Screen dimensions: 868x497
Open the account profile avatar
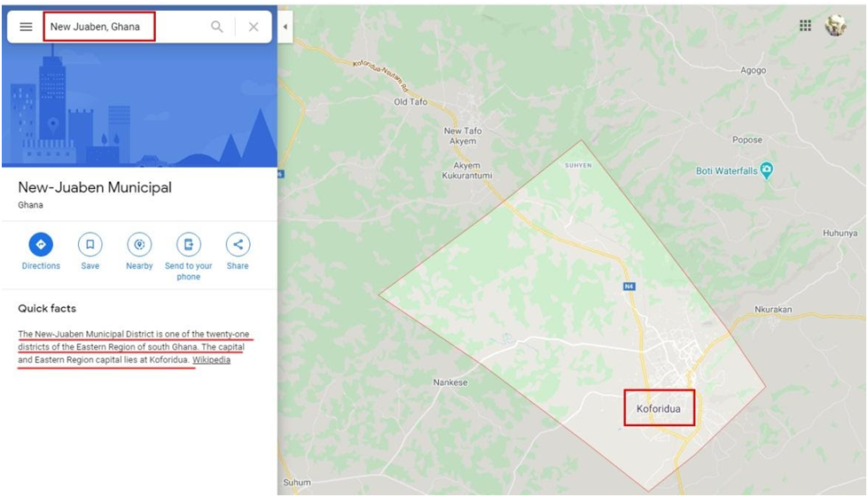pos(835,26)
